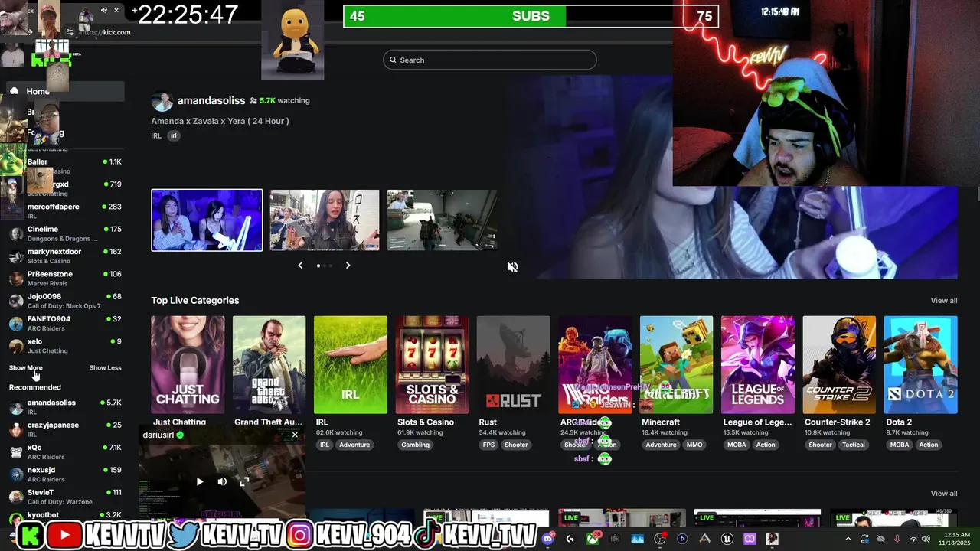980x551 pixels.
Task: Show hidden system tray icons chevron
Action: [848, 539]
